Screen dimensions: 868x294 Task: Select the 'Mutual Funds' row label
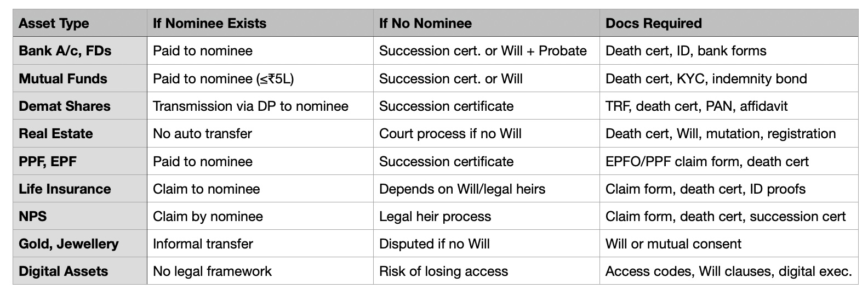click(x=80, y=78)
